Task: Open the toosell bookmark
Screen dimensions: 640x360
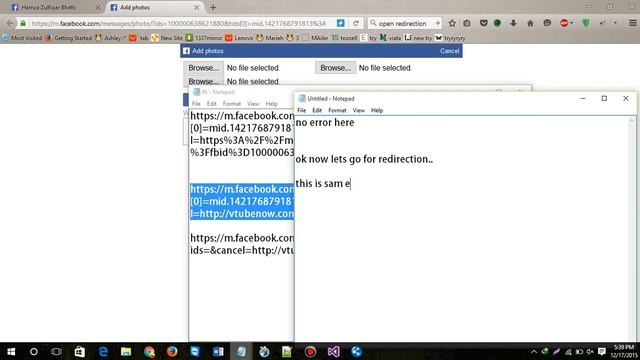Action: pos(344,38)
